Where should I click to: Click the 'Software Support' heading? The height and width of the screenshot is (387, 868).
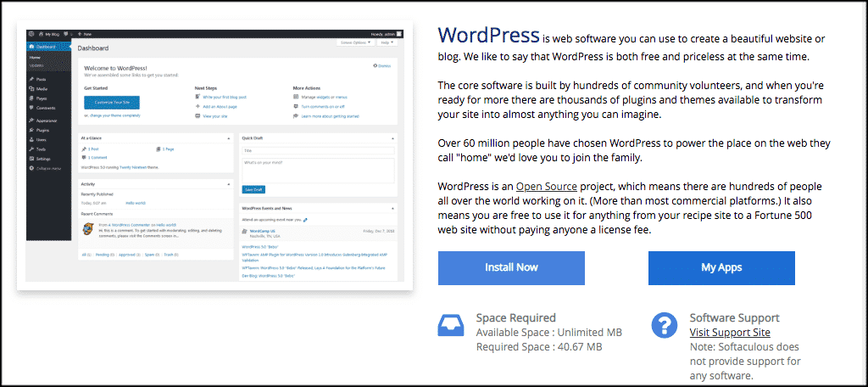735,317
